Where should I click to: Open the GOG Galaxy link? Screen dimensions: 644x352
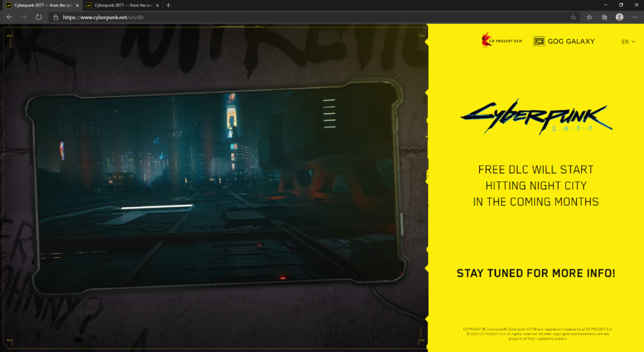[563, 42]
